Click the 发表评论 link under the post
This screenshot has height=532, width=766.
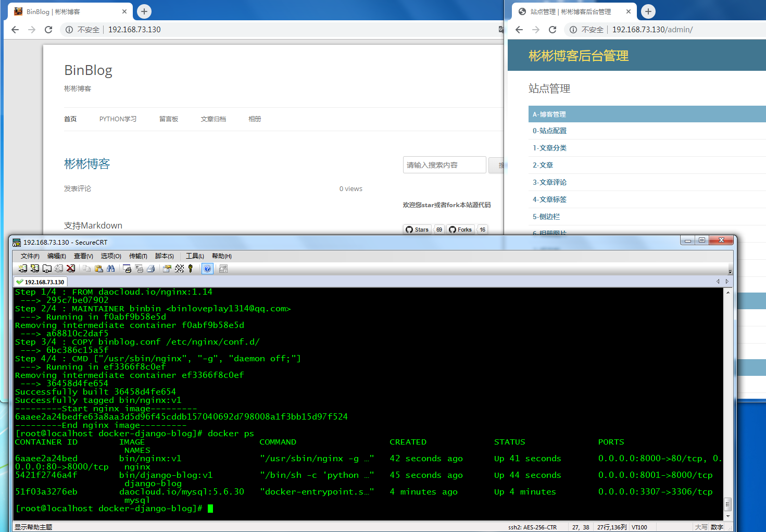click(x=78, y=188)
